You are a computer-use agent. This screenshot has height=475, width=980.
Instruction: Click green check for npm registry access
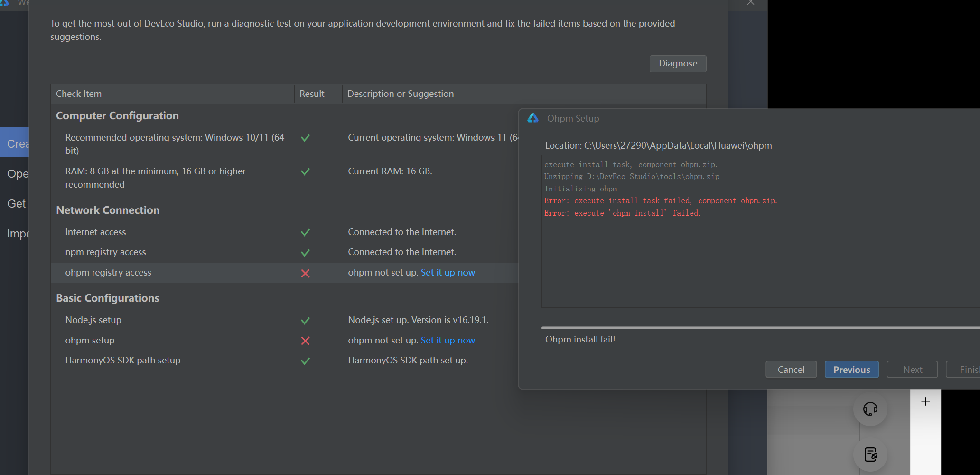[x=305, y=253]
